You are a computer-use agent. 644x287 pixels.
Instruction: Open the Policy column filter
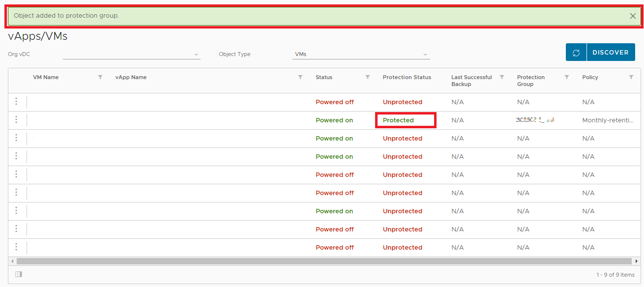click(631, 77)
